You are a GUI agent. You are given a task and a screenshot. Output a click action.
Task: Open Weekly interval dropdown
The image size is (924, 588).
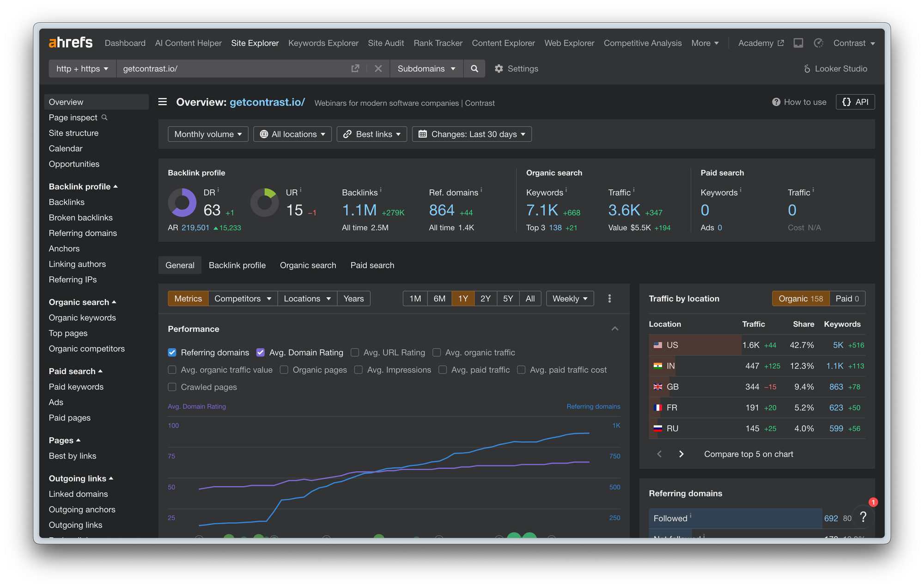click(570, 299)
